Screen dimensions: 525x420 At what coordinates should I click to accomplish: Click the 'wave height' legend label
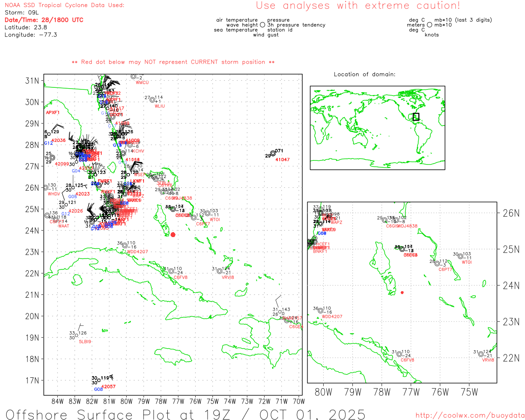click(x=242, y=25)
